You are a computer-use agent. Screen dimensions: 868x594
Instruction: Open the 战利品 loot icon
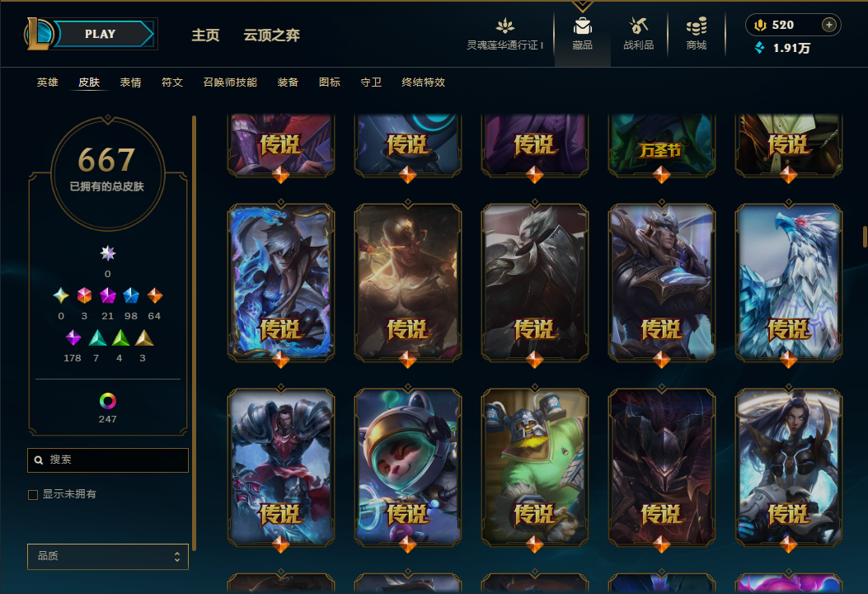click(x=638, y=26)
